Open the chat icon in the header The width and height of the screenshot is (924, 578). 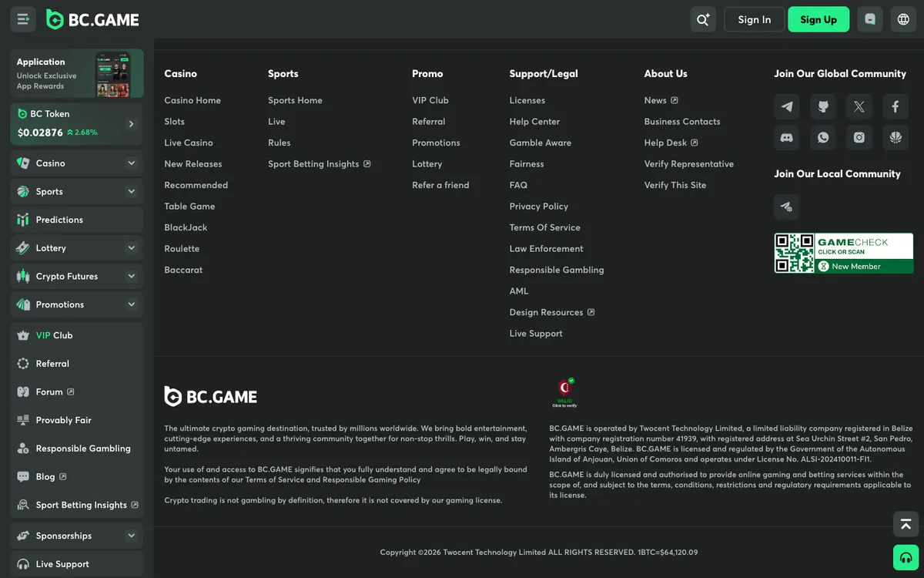(870, 19)
